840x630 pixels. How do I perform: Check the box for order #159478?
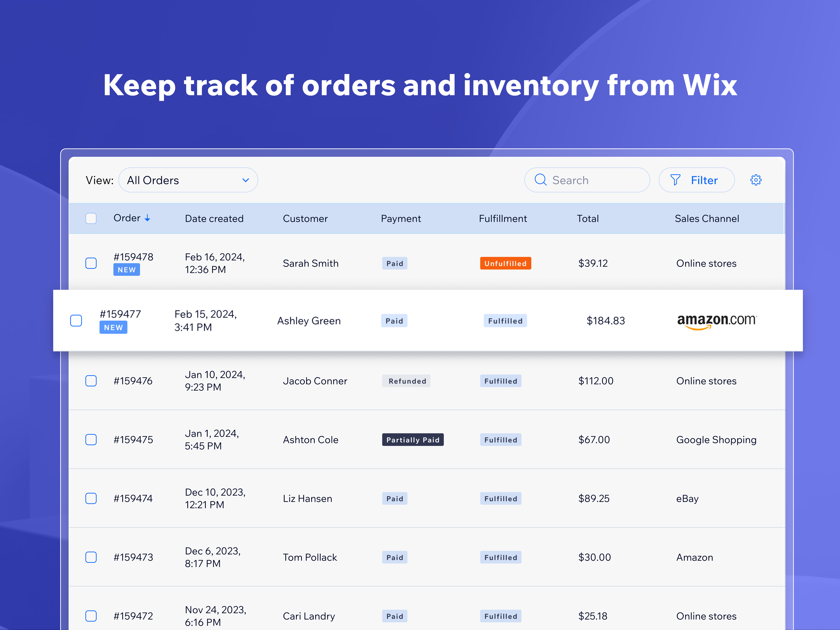pos(91,263)
